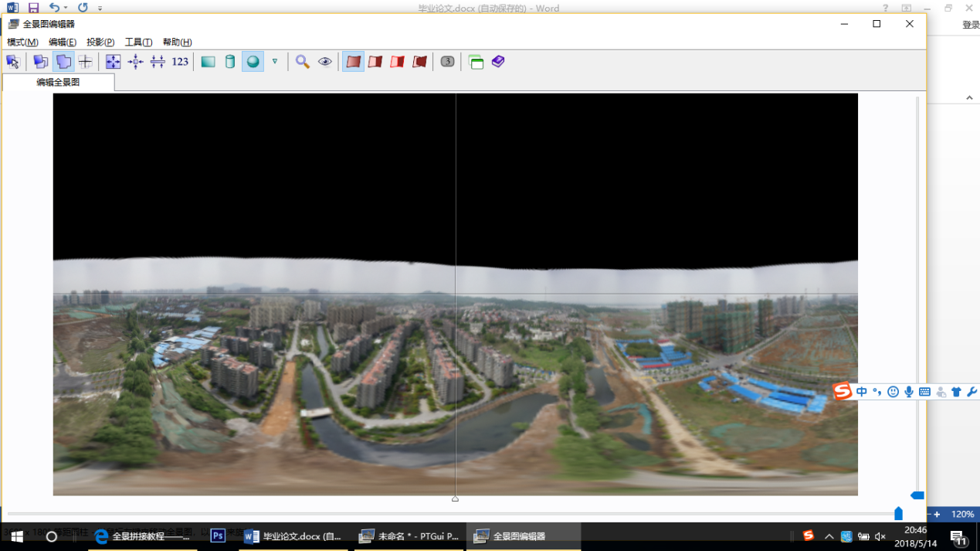Image resolution: width=980 pixels, height=551 pixels.
Task: Toggle the spherical projection button
Action: click(x=253, y=62)
